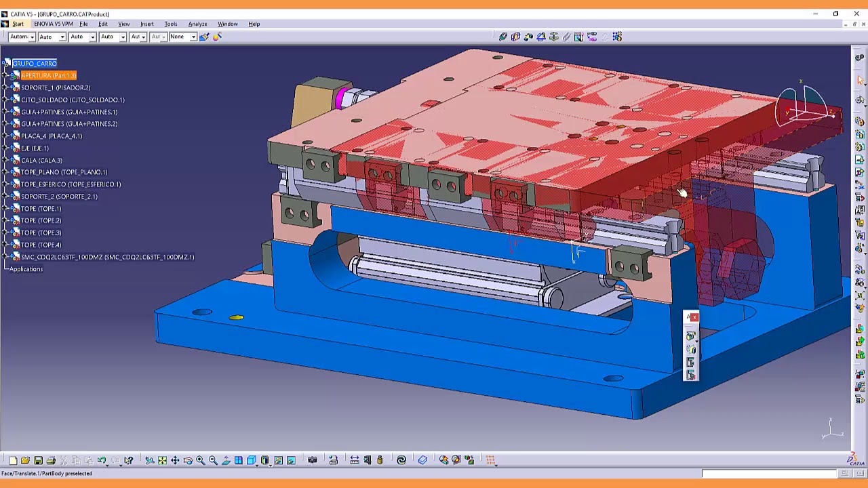Click the What's This help cursor icon

[x=128, y=460]
